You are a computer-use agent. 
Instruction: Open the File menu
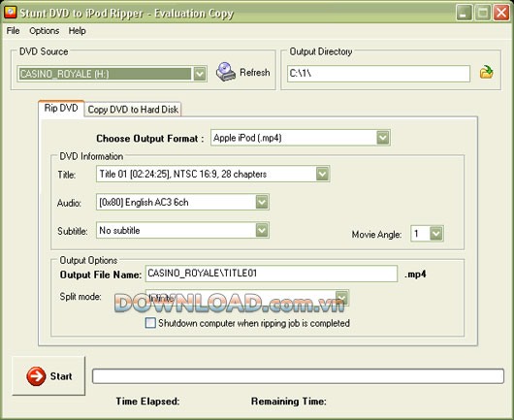[13, 31]
